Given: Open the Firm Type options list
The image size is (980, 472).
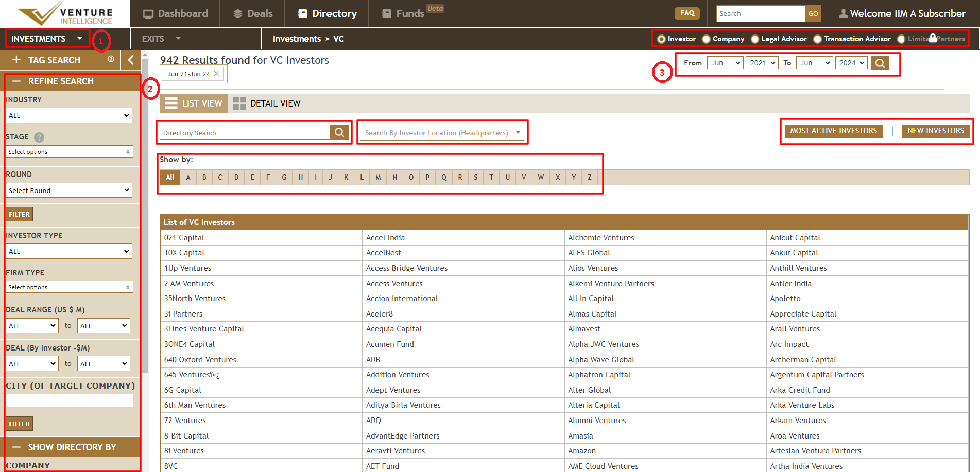Looking at the screenshot, I should 70,287.
